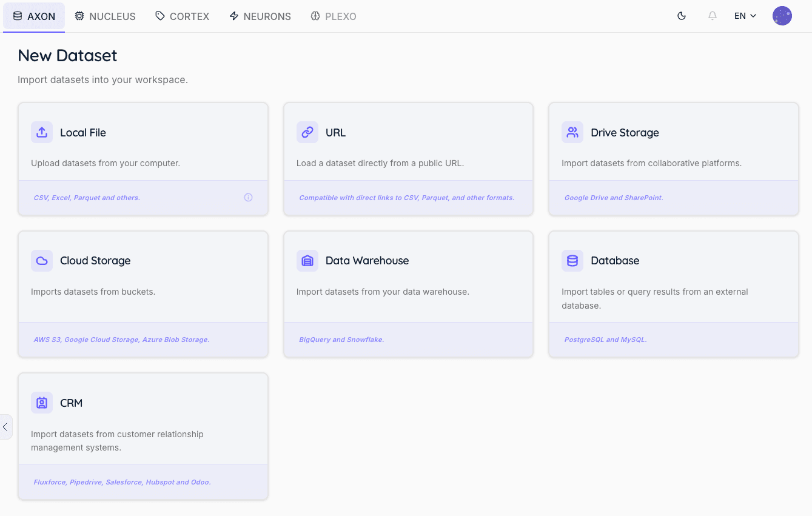812x516 pixels.
Task: Click the Drive Storage people icon
Action: (x=572, y=132)
